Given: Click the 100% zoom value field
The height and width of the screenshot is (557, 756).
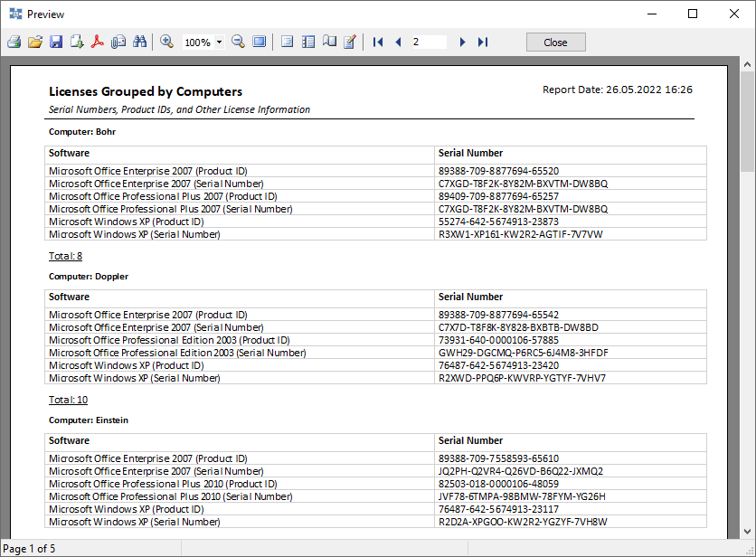Looking at the screenshot, I should pyautogui.click(x=198, y=42).
